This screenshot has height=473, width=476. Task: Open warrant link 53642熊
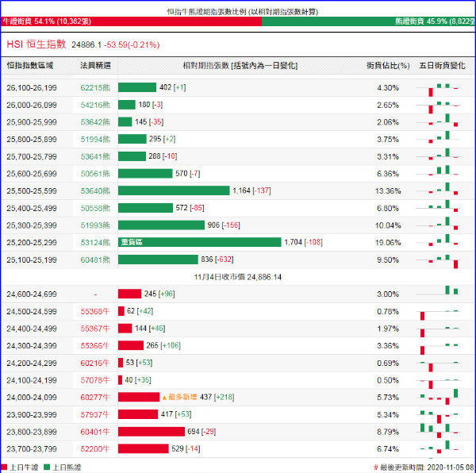95,122
